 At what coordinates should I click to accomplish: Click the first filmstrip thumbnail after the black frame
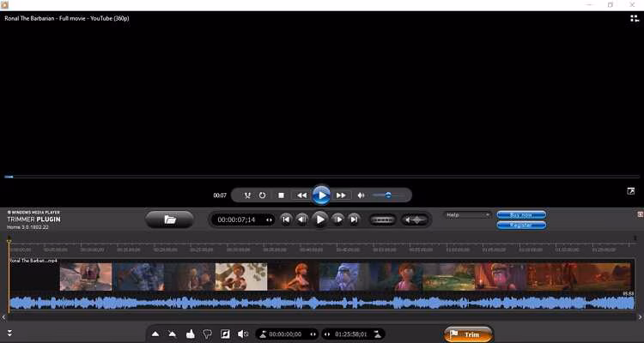pyautogui.click(x=85, y=276)
